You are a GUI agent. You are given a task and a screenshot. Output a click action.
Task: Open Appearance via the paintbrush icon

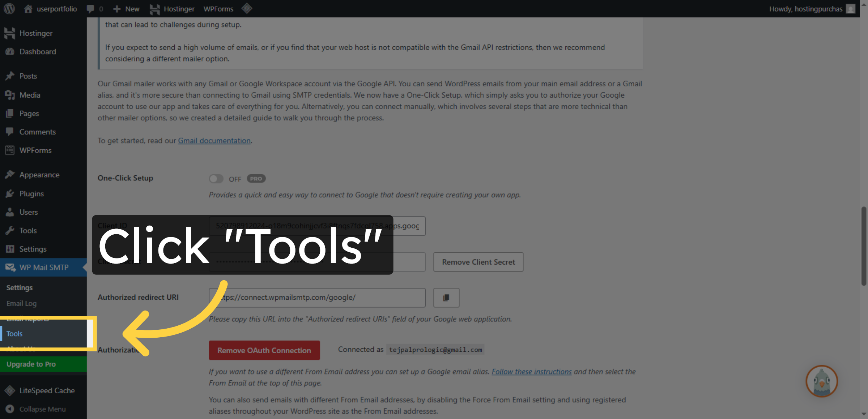10,174
